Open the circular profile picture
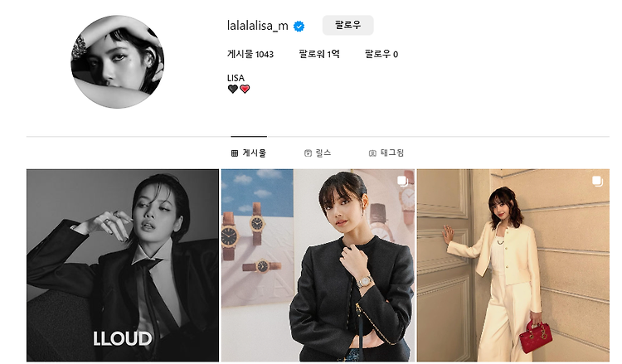Viewport: 622px width, 364px height. pos(118,61)
